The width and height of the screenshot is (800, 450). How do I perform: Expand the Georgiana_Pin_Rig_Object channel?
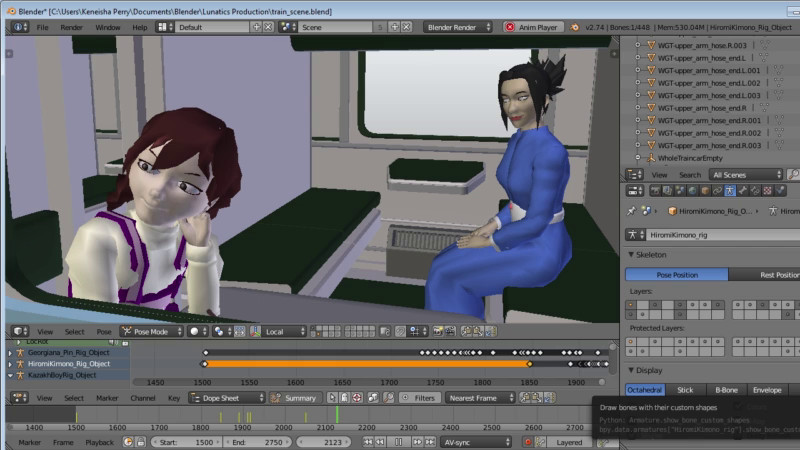coord(11,353)
